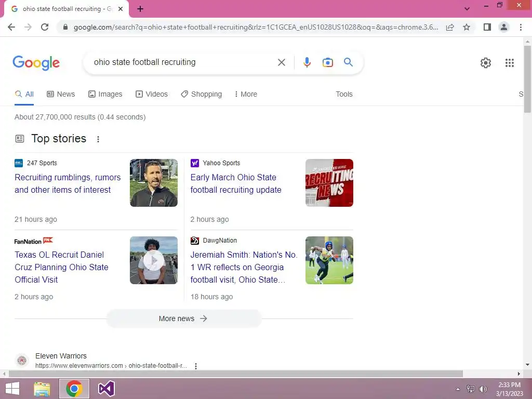
Task: Open Early March Ohio State recruiting update
Action: [x=236, y=183]
